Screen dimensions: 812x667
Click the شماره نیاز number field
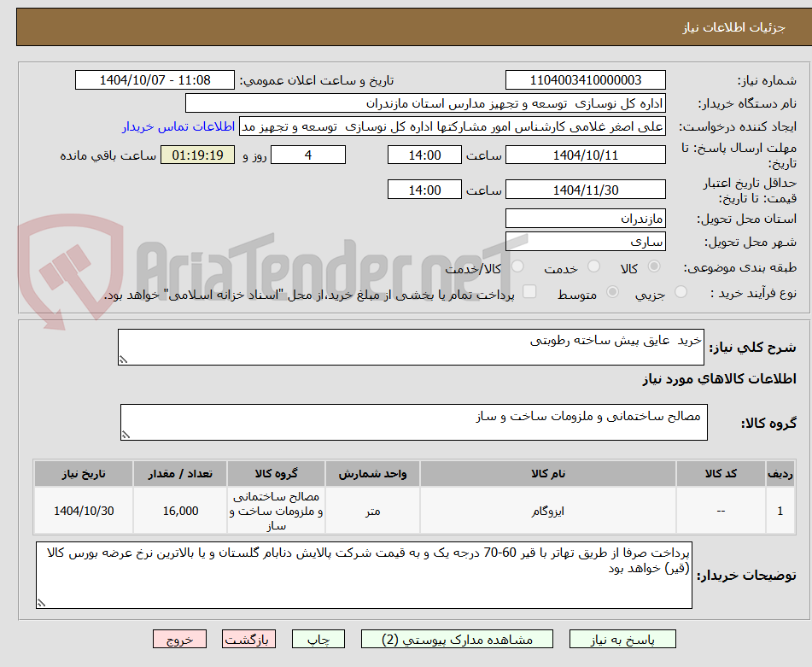(x=585, y=80)
